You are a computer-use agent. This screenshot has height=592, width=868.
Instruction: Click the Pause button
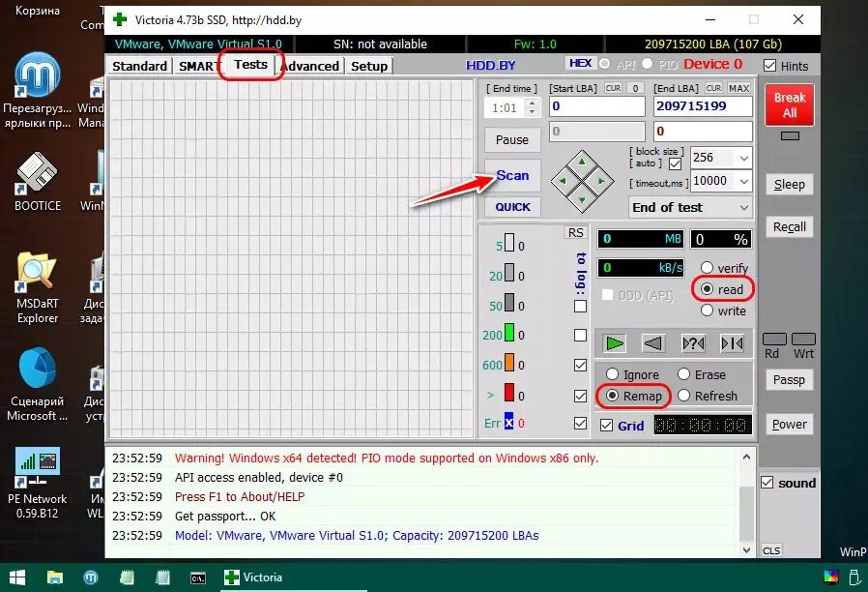[512, 139]
